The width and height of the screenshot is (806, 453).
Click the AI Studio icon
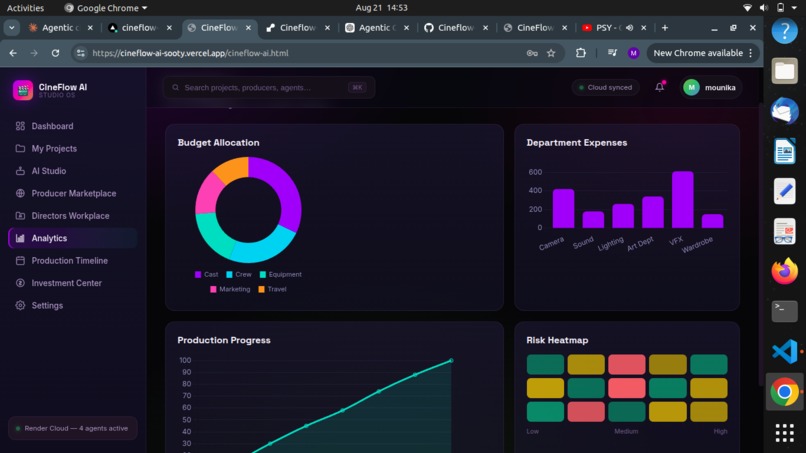(x=20, y=171)
